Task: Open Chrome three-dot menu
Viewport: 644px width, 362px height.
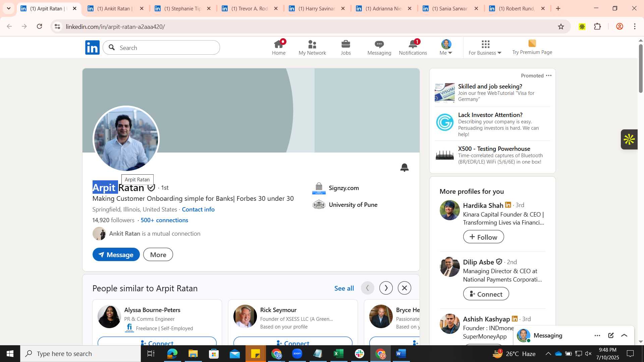Action: click(635, 26)
